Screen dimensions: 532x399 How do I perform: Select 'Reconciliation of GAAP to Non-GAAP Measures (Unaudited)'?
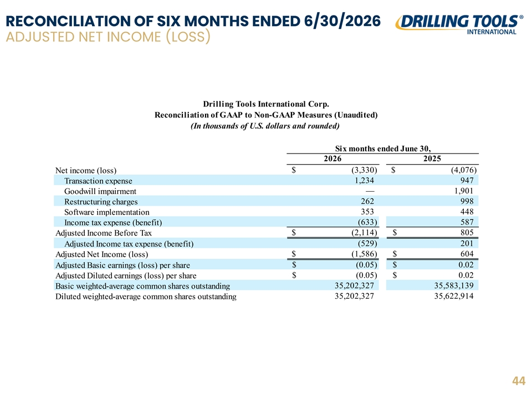(266, 115)
